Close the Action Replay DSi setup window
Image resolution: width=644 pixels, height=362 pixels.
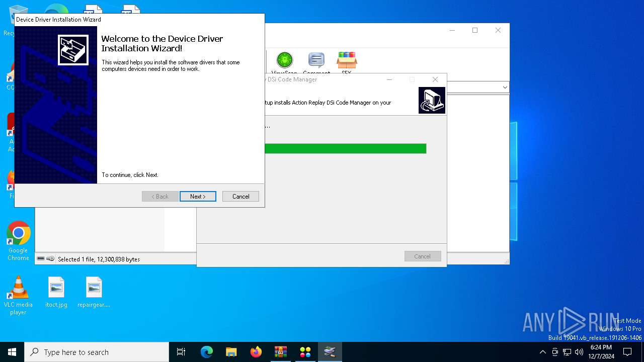click(x=435, y=79)
